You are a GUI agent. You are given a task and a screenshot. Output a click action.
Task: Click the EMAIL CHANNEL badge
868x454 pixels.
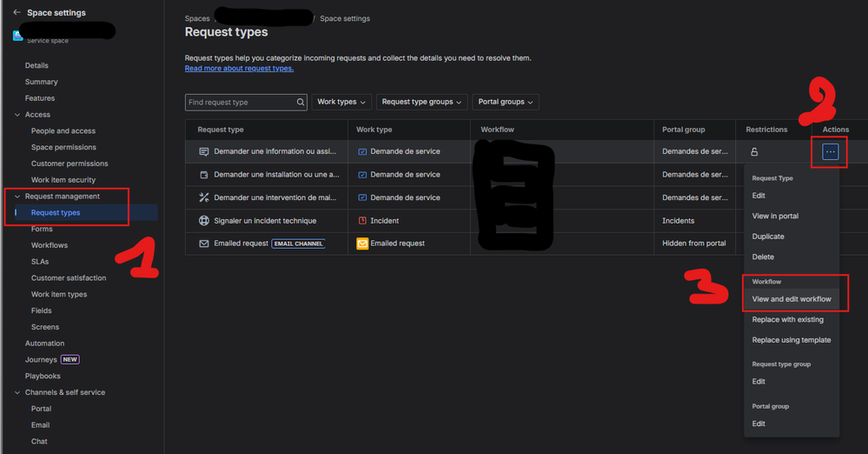[x=298, y=244]
